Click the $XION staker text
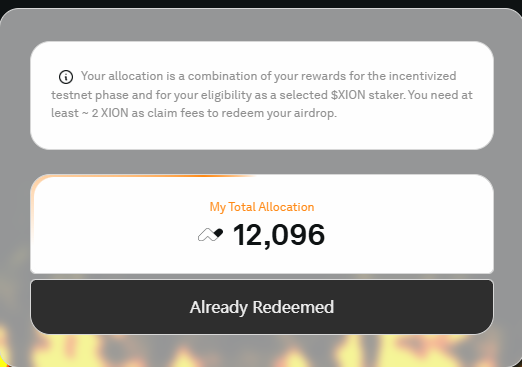 pyautogui.click(x=368, y=95)
